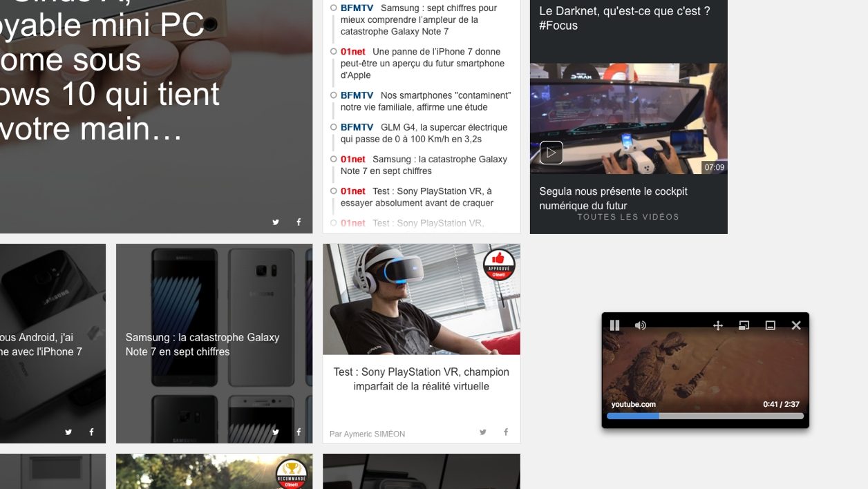Click BFMTV label beside 'Nos smartphones' headline

[357, 95]
